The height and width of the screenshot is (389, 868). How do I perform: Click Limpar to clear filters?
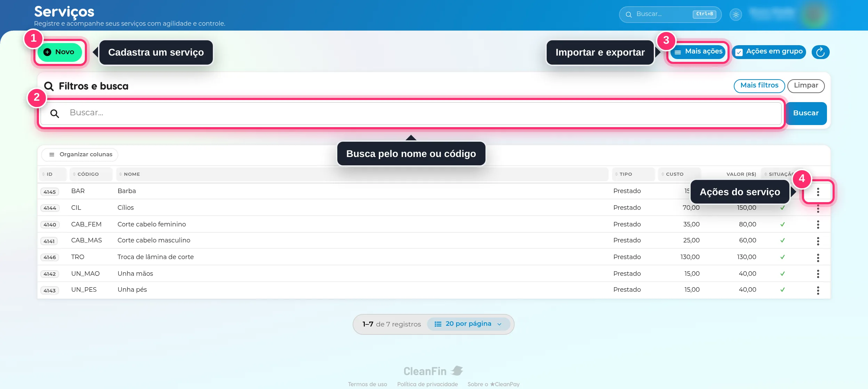[x=806, y=85]
